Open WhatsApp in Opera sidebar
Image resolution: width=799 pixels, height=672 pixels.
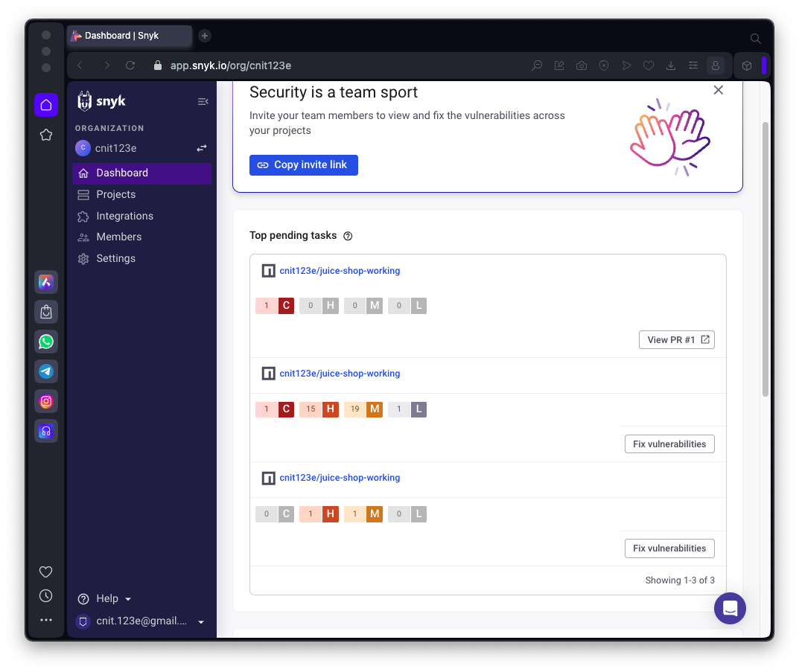(46, 342)
